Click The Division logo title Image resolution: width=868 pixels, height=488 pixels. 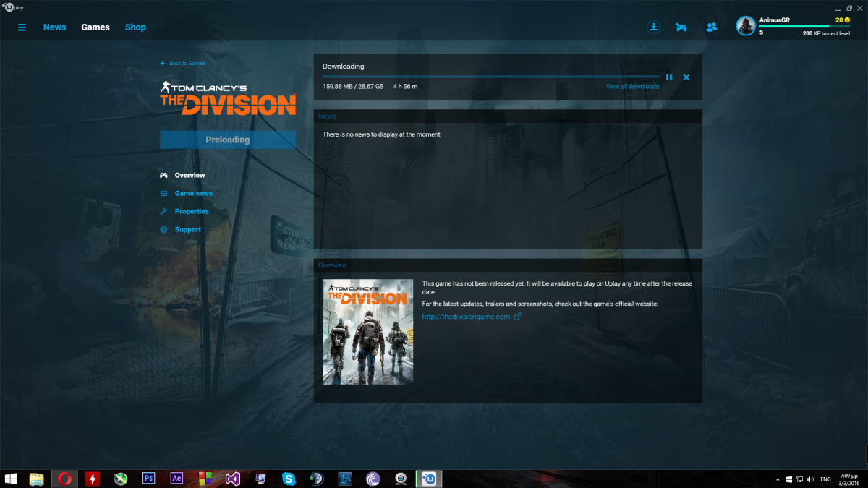coord(228,98)
